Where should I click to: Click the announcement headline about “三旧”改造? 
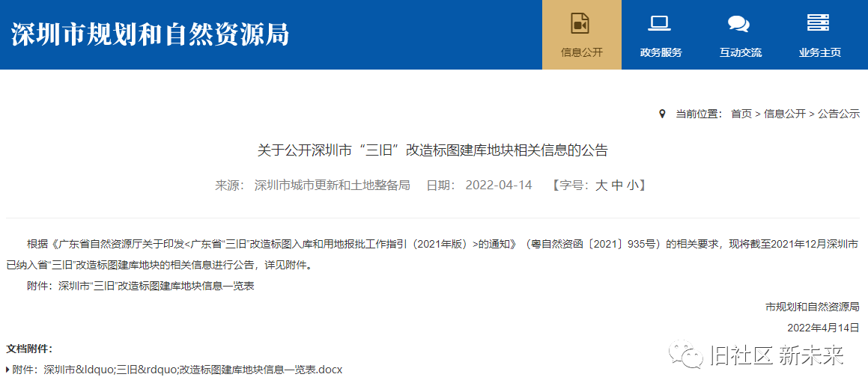pos(433,150)
